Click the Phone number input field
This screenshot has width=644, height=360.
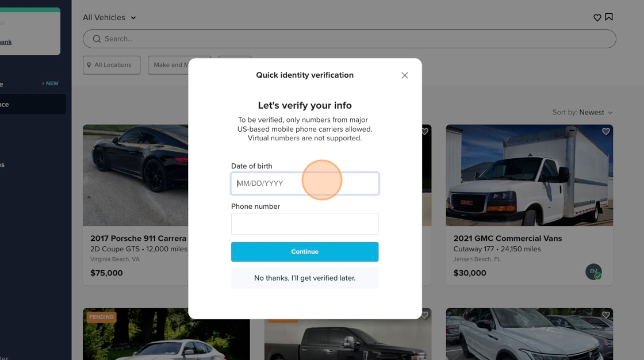click(x=305, y=224)
